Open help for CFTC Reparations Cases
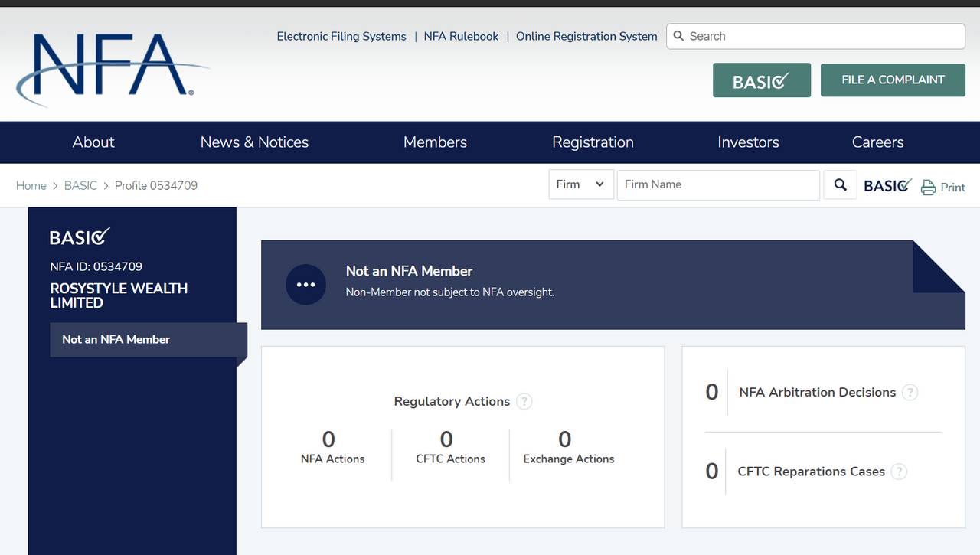 (899, 472)
